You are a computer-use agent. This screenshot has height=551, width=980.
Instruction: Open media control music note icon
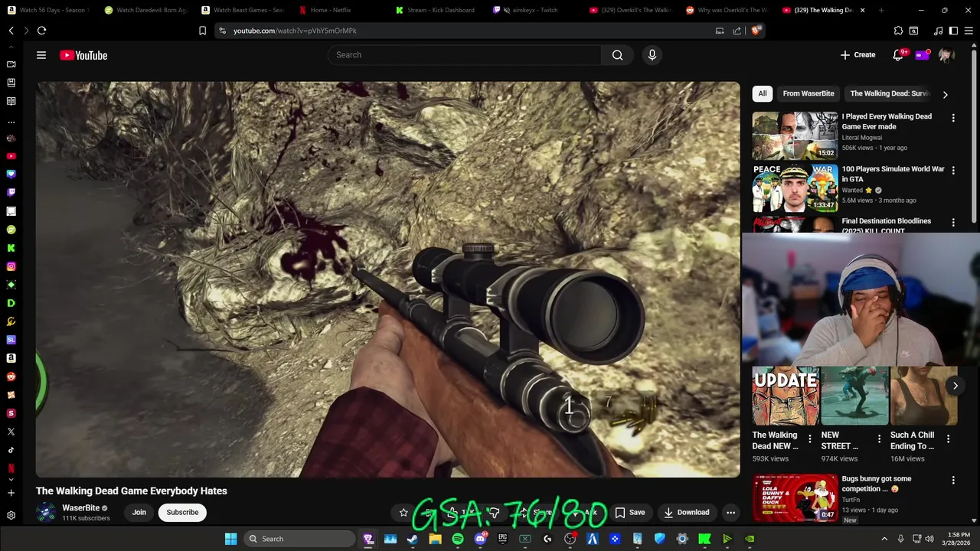[938, 31]
